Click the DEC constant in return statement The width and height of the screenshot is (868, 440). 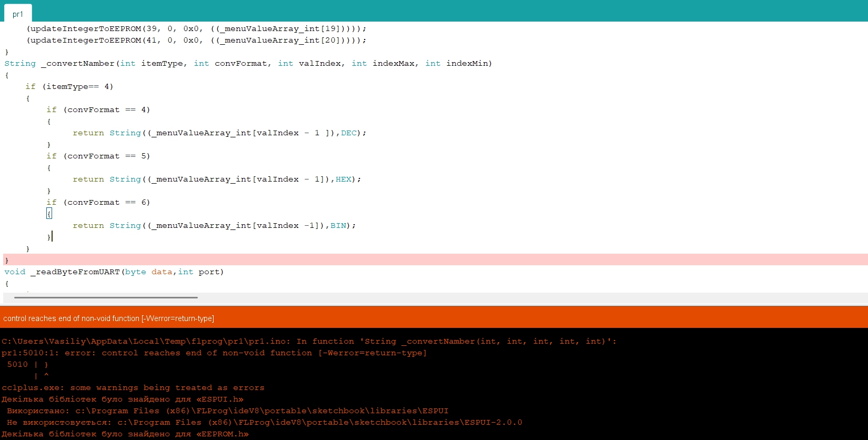pyautogui.click(x=348, y=133)
